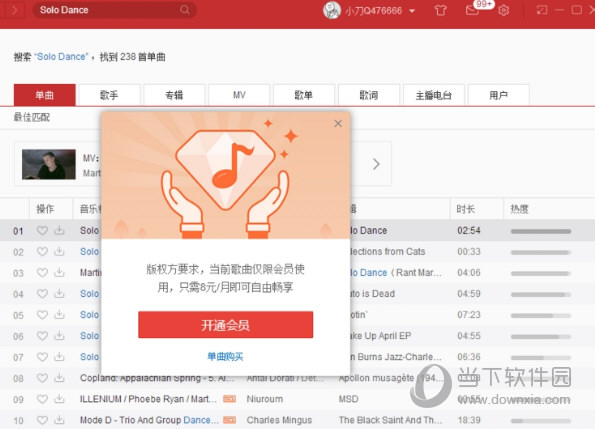This screenshot has width=595, height=429.
Task: Switch to the 用户 tab
Action: [499, 95]
